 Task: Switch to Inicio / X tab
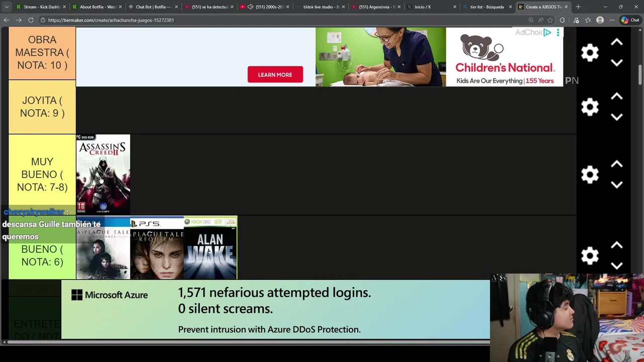point(423,7)
